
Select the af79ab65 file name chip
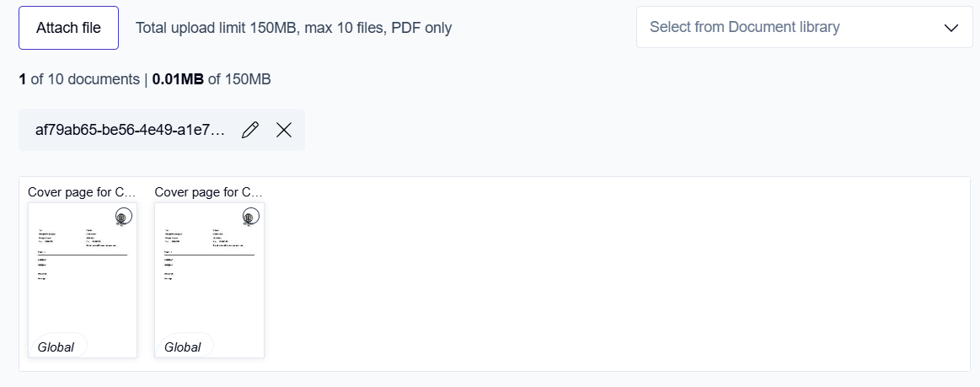pyautogui.click(x=131, y=130)
